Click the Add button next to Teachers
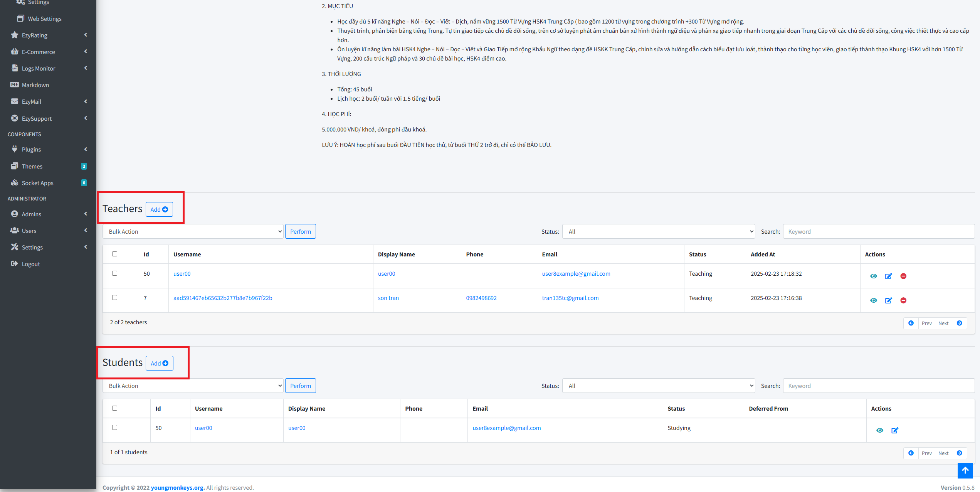980x492 pixels. tap(159, 209)
